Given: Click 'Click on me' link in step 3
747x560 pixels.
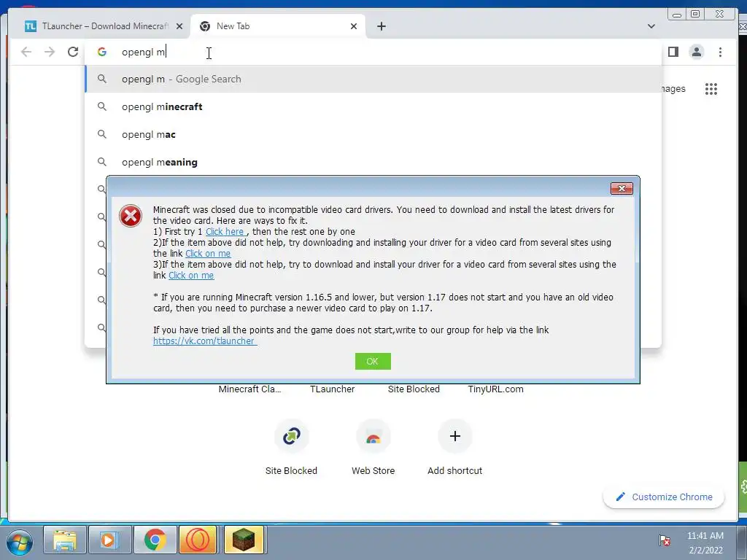Looking at the screenshot, I should [191, 275].
